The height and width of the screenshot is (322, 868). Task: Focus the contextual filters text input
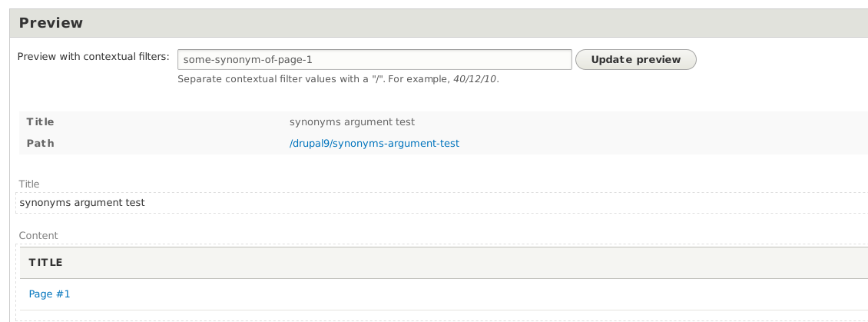pyautogui.click(x=374, y=59)
